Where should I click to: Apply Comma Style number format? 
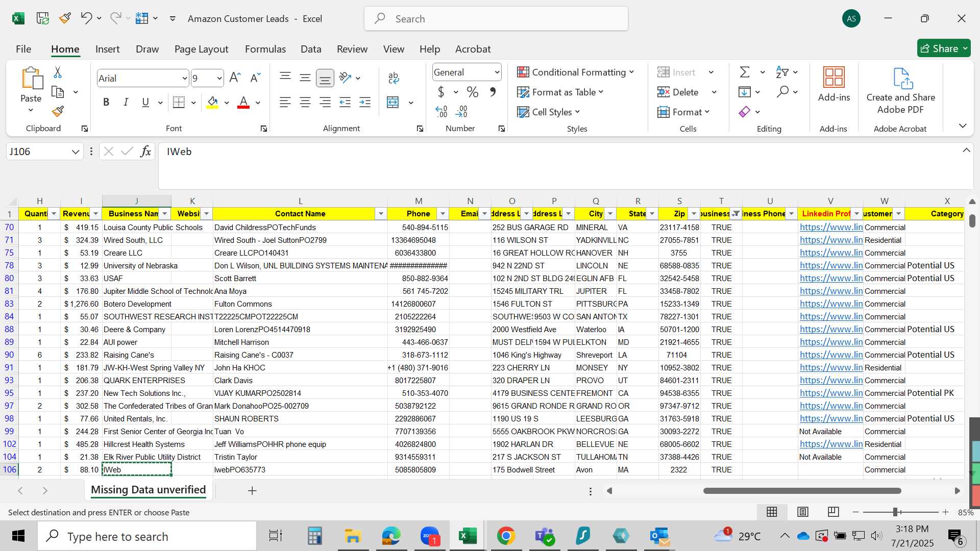(493, 92)
